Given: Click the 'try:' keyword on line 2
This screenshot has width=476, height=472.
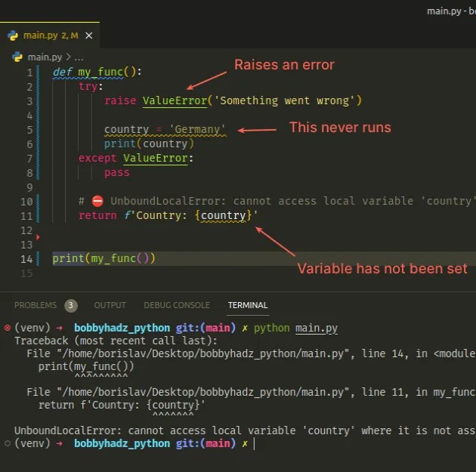Looking at the screenshot, I should pyautogui.click(x=91, y=86).
